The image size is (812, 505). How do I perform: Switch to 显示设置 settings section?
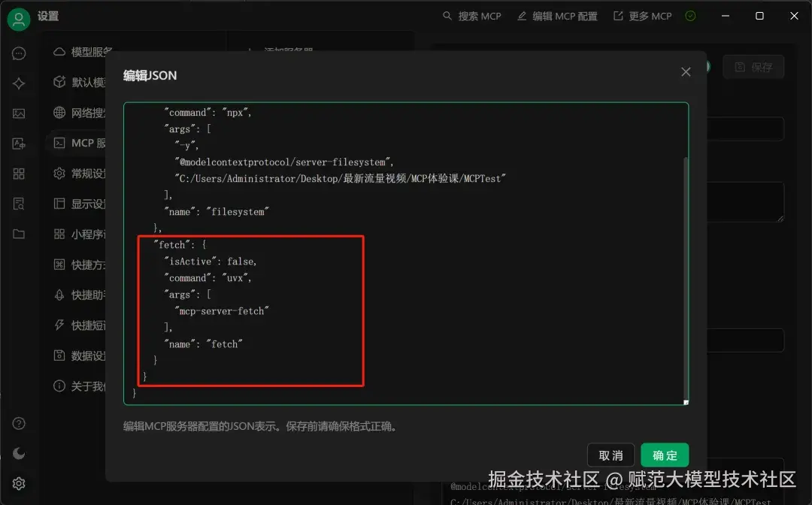(x=83, y=203)
